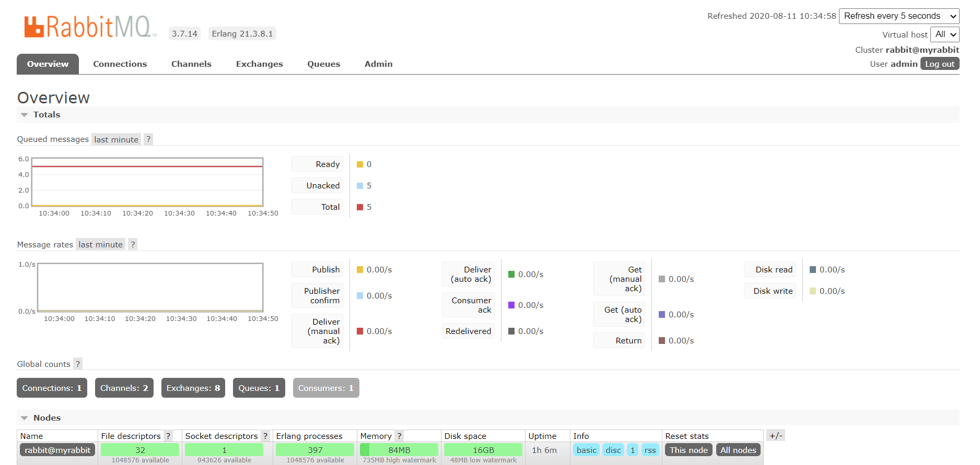Click the 1h 6m uptime value
Screen dimensions: 980x465
tap(544, 450)
